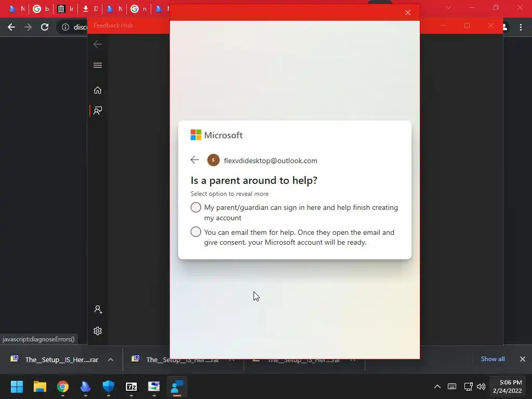532x399 pixels.
Task: Open Feedback Hub taskbar icon
Action: pyautogui.click(x=177, y=387)
